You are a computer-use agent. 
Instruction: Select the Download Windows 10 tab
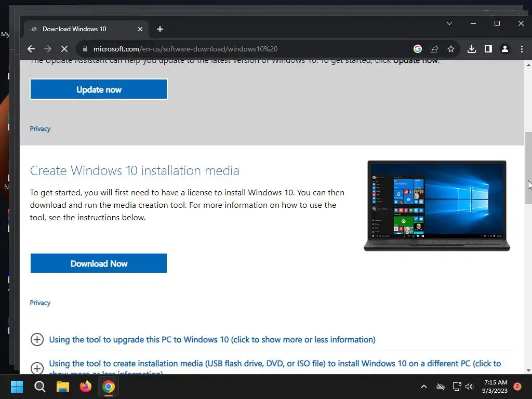[x=86, y=29]
